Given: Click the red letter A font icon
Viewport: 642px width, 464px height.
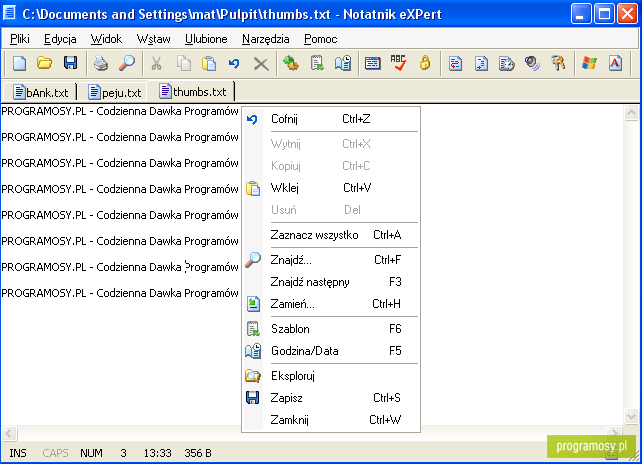Looking at the screenshot, I should point(615,63).
